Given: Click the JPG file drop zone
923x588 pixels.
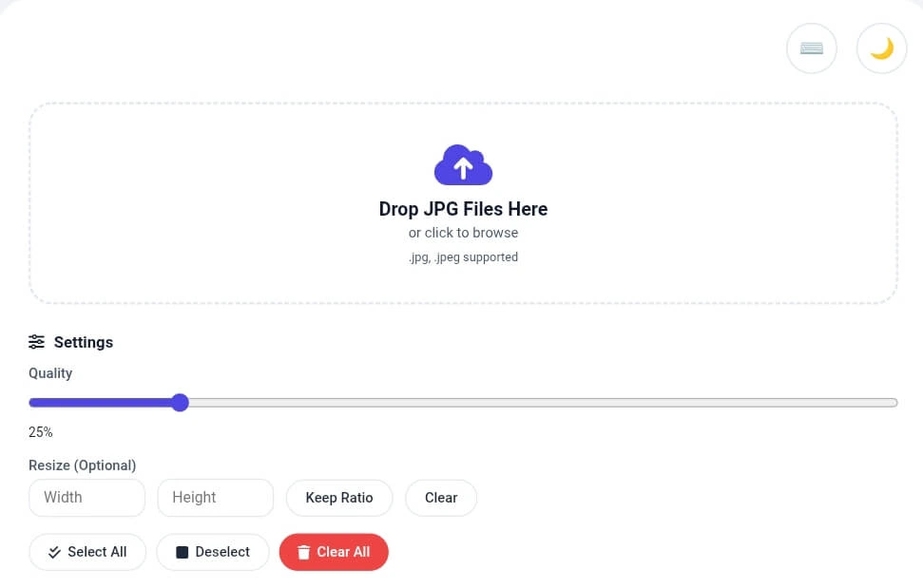Looking at the screenshot, I should click(463, 202).
